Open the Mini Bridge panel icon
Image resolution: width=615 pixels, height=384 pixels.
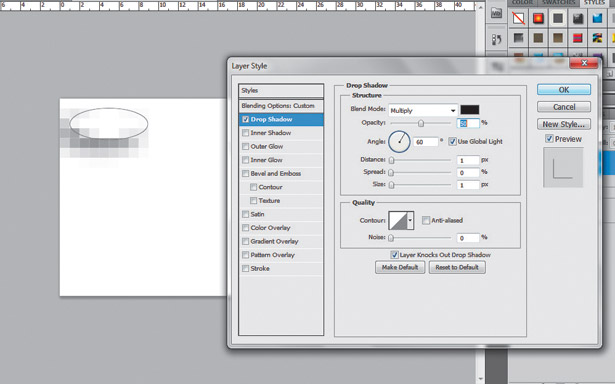tap(496, 14)
